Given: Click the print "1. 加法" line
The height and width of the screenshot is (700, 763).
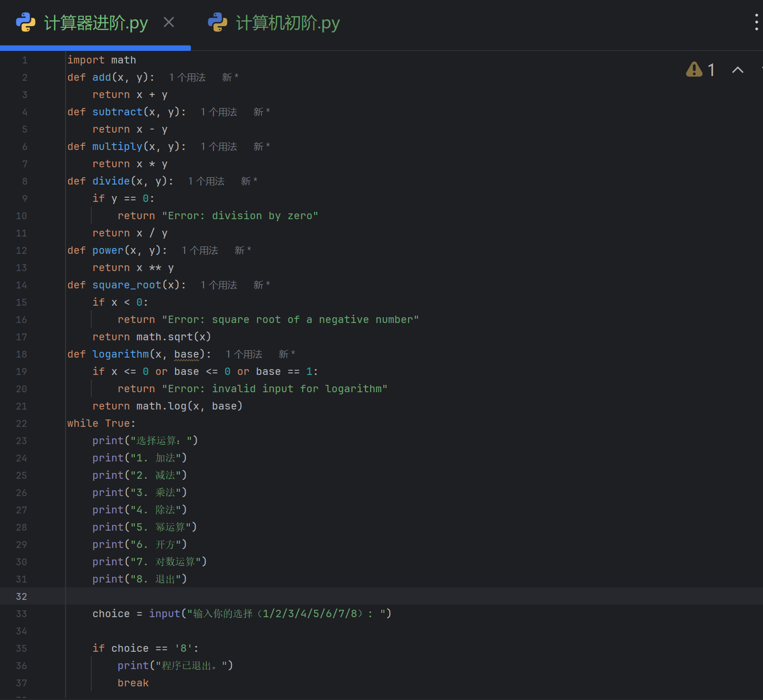Looking at the screenshot, I should click(x=139, y=458).
